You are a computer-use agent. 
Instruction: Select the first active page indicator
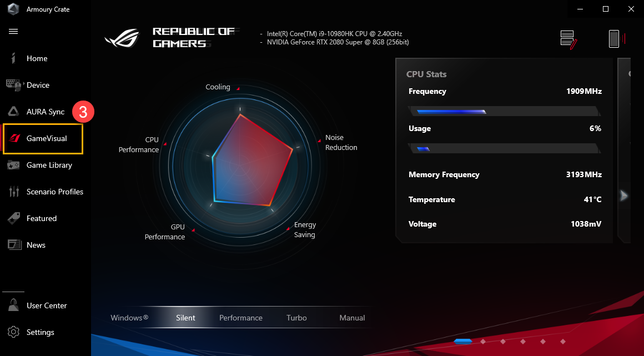coord(463,341)
